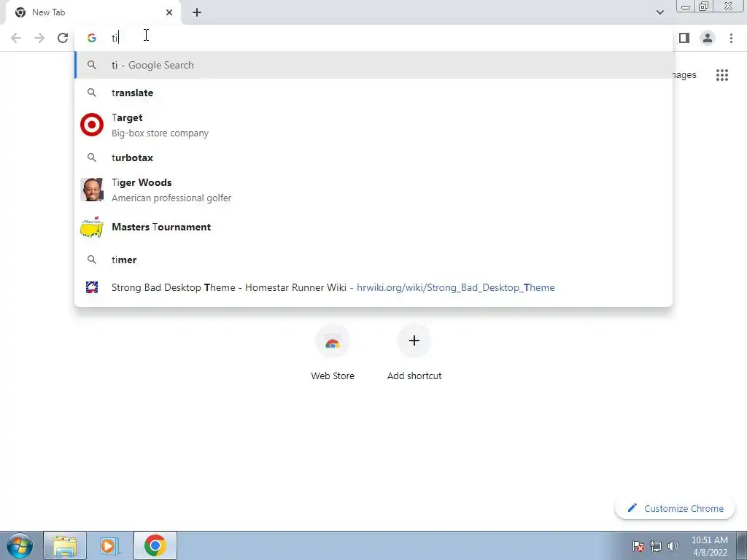The image size is (747, 560).
Task: Select the Target suggestion
Action: click(x=373, y=125)
